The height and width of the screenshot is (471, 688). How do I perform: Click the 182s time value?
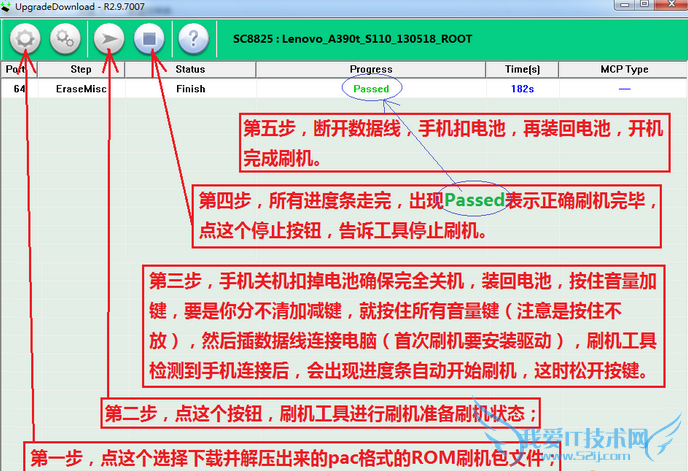(x=522, y=89)
